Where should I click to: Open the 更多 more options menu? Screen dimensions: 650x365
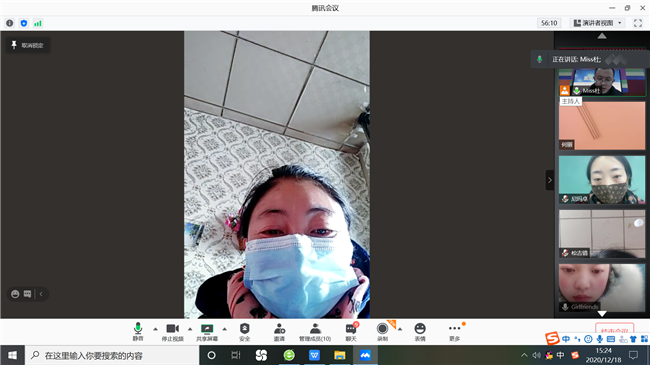[x=454, y=331]
